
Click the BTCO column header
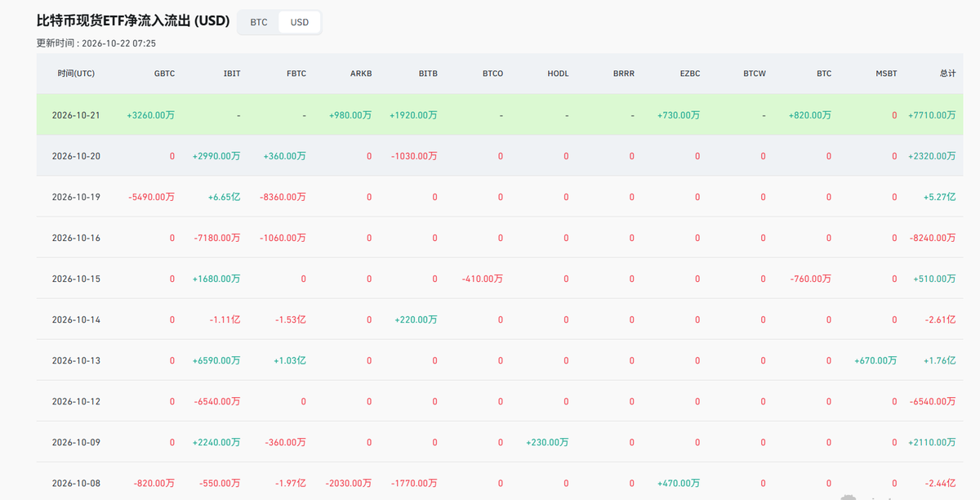pyautogui.click(x=492, y=74)
